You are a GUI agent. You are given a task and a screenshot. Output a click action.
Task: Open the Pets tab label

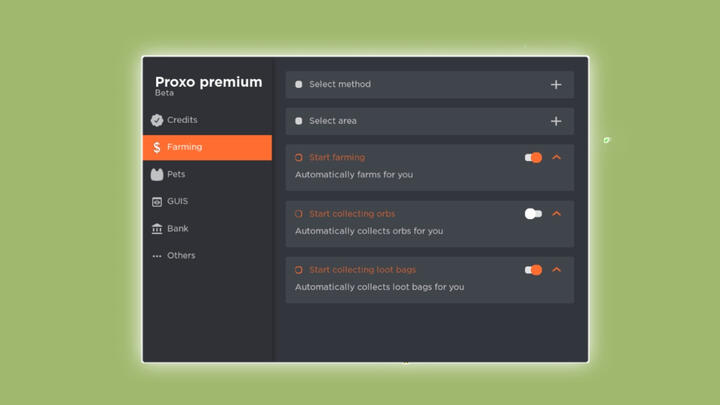tap(176, 174)
